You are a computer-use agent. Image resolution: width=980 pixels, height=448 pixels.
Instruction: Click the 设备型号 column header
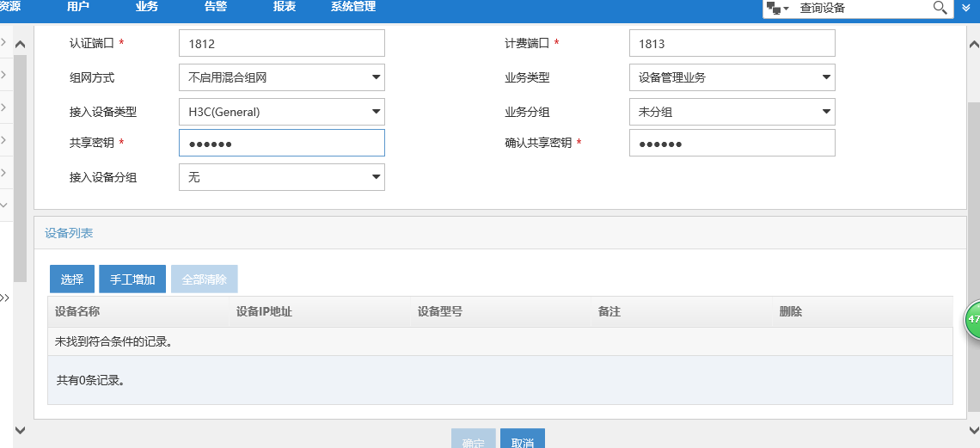(500, 311)
